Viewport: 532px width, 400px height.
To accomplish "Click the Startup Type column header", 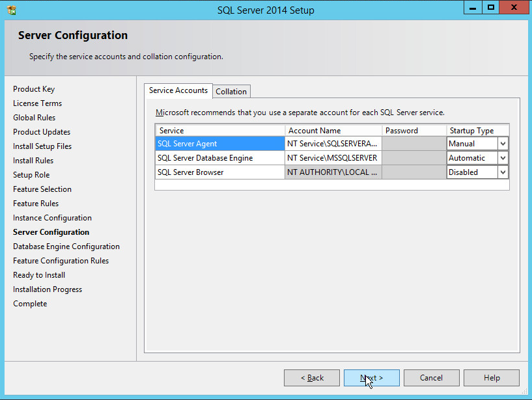I will coord(477,131).
